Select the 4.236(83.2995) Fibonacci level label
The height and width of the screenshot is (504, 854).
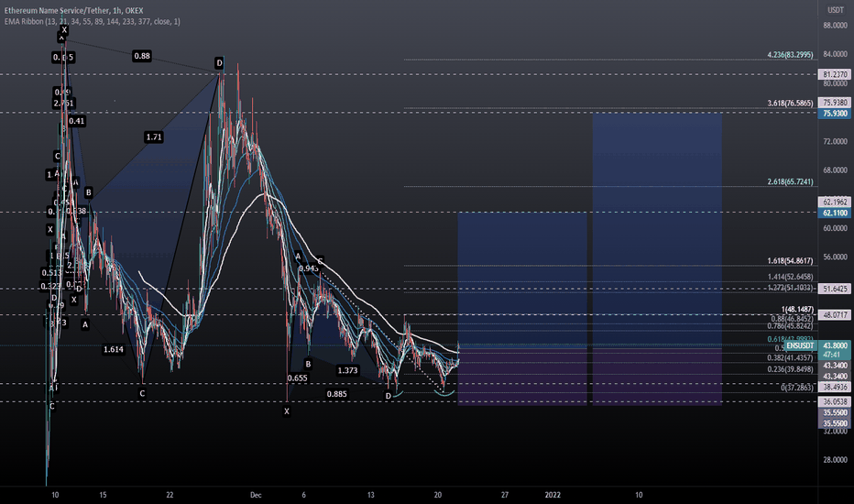point(790,54)
